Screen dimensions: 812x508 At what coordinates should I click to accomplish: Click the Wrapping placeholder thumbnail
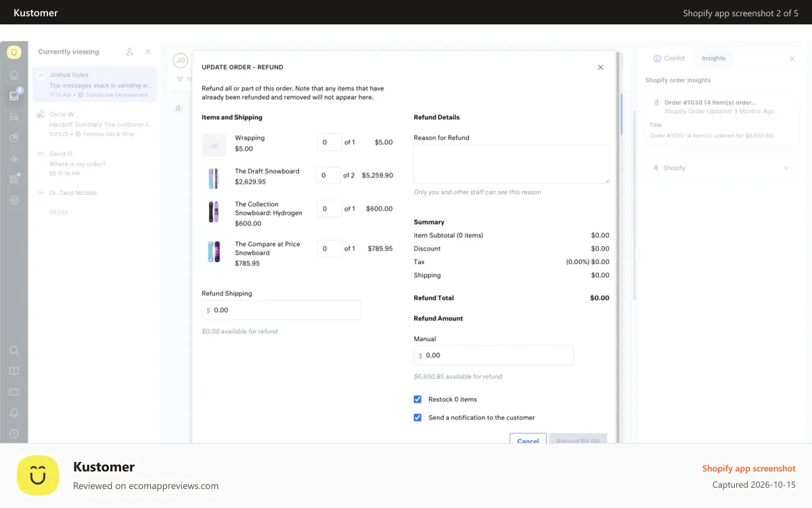click(214, 145)
